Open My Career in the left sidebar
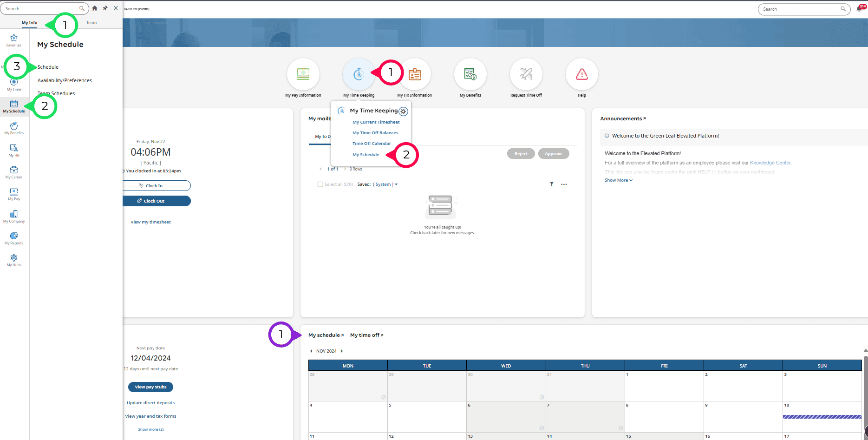Viewport: 868px width, 440px height. pyautogui.click(x=14, y=173)
